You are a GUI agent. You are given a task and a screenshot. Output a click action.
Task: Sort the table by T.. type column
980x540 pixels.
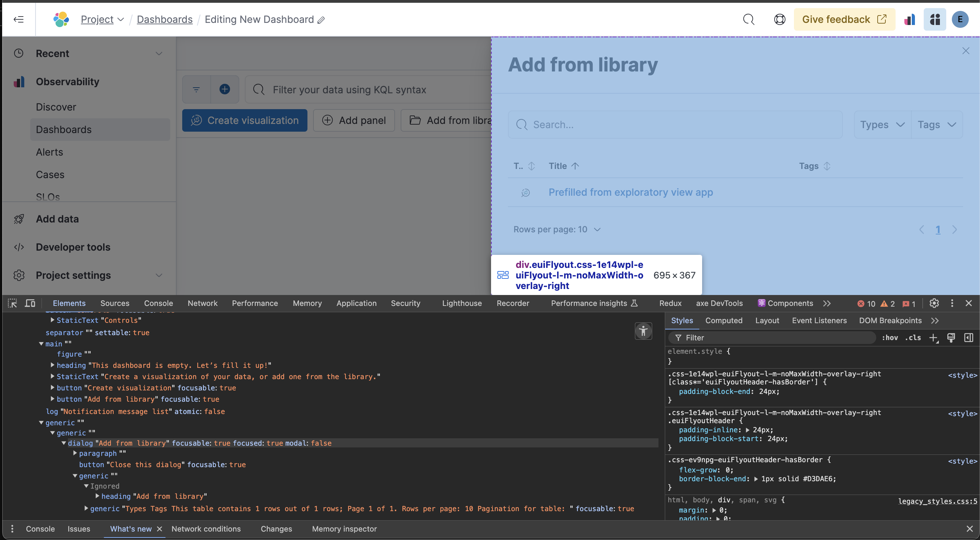(x=524, y=166)
